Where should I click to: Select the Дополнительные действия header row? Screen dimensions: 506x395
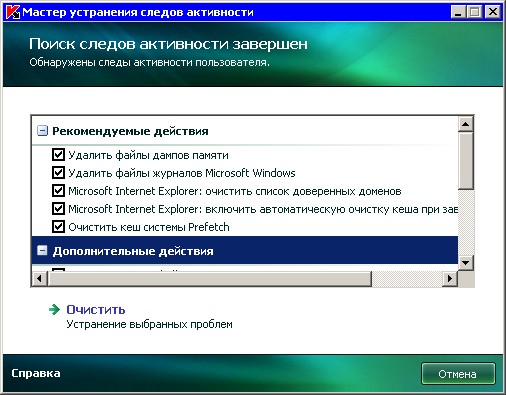tap(245, 250)
